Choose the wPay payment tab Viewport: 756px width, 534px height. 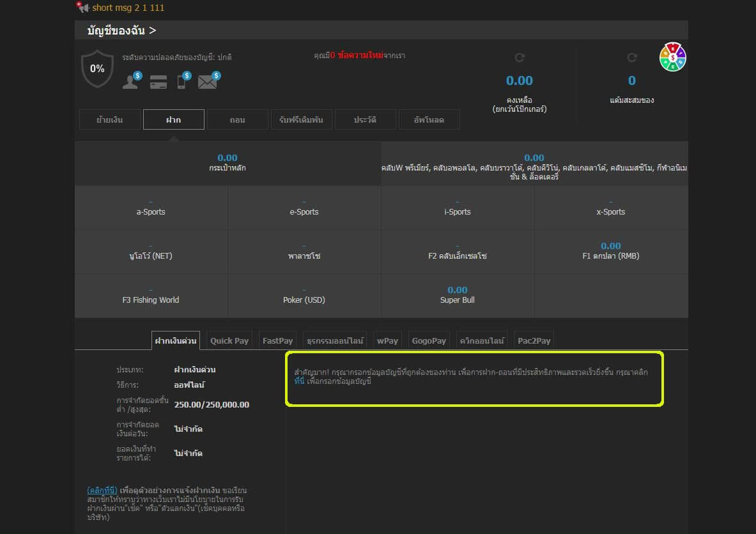[388, 340]
